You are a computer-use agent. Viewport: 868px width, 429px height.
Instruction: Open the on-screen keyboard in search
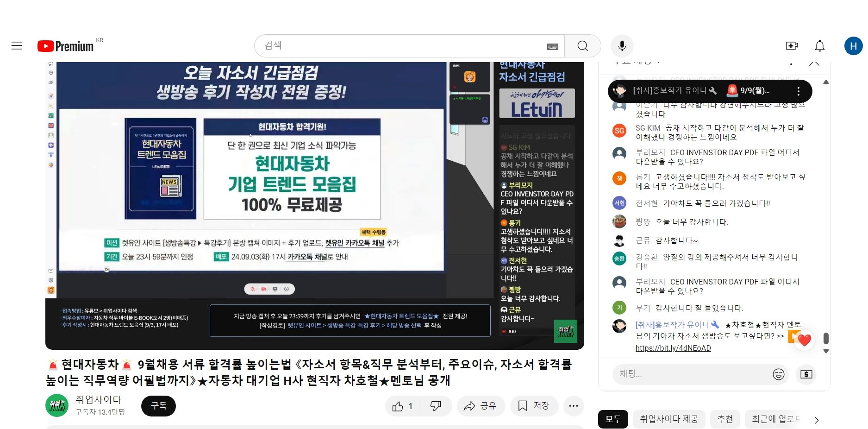point(552,46)
